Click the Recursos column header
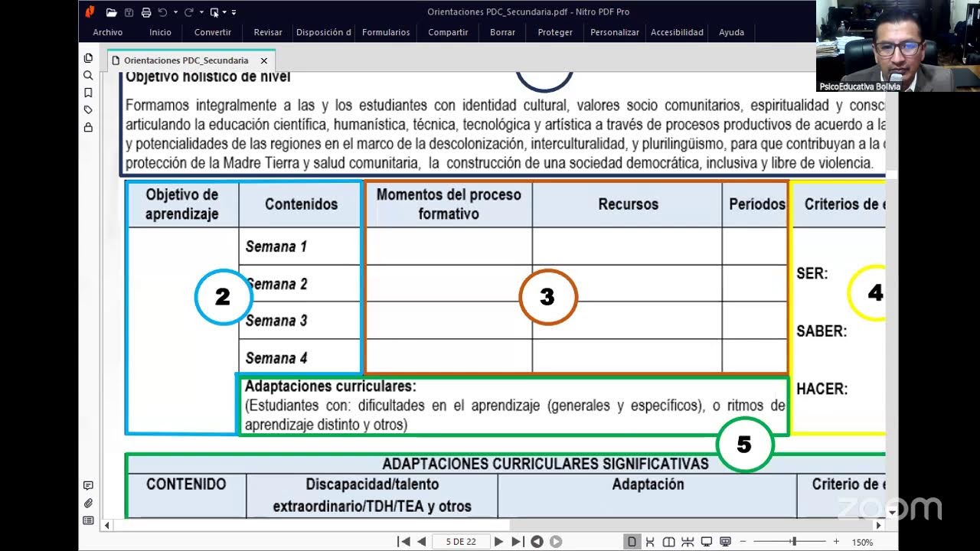 point(628,204)
